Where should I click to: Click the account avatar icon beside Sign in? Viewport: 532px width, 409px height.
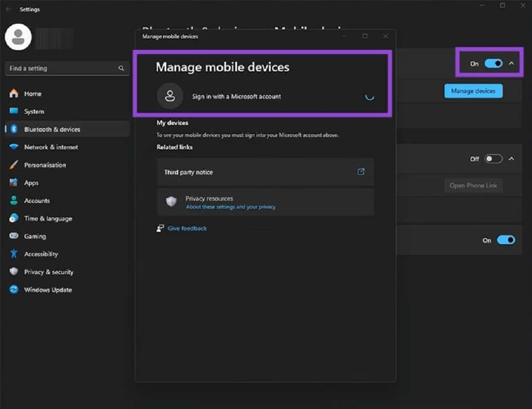pyautogui.click(x=170, y=96)
